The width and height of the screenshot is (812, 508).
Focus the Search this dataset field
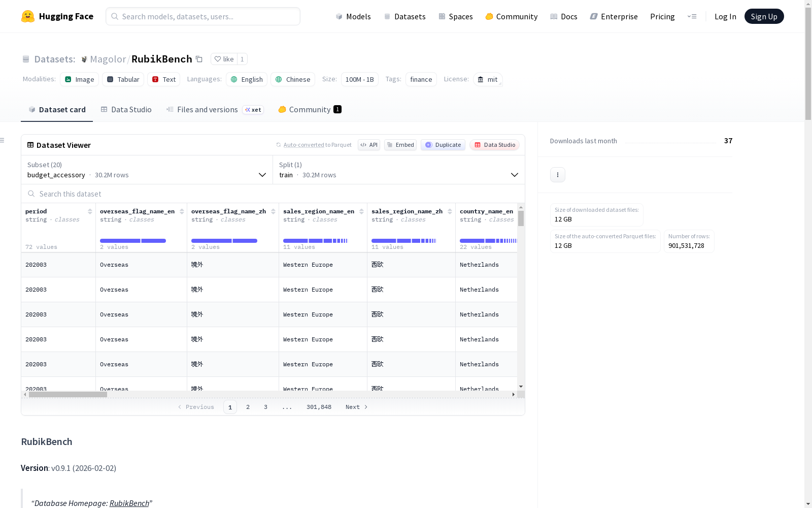click(273, 194)
